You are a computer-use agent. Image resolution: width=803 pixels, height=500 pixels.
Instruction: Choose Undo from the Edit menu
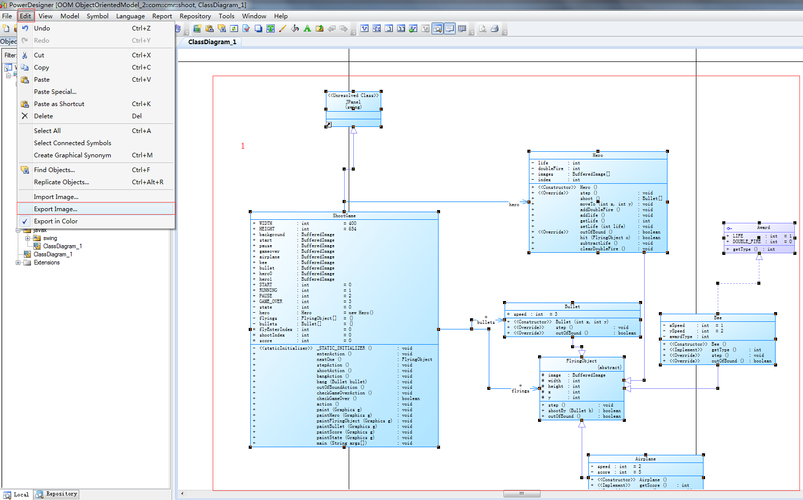click(96, 28)
